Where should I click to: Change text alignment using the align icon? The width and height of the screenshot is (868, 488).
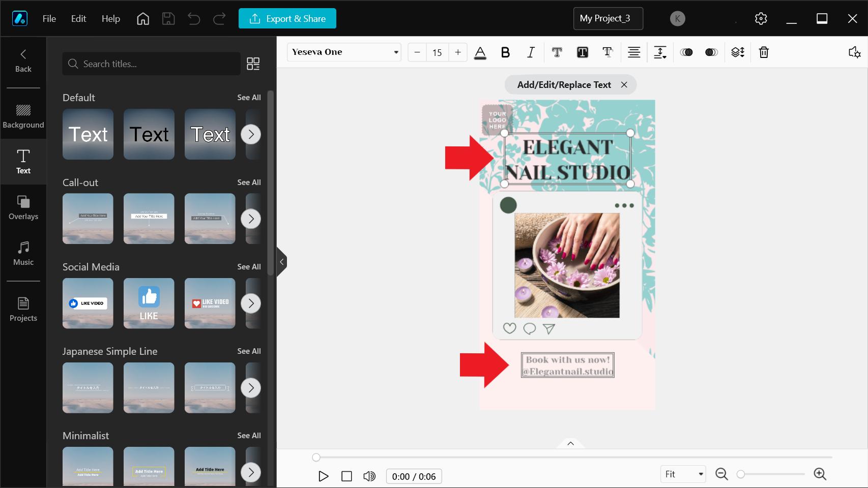click(633, 52)
